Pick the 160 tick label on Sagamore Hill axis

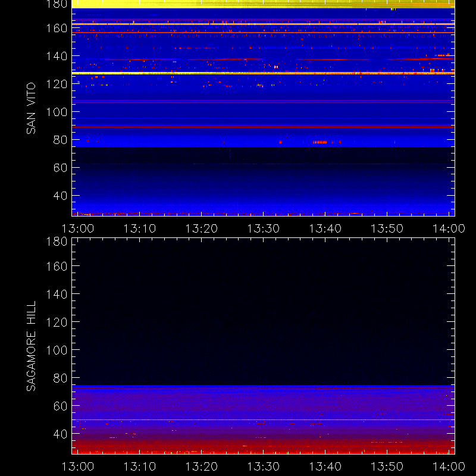pos(57,267)
